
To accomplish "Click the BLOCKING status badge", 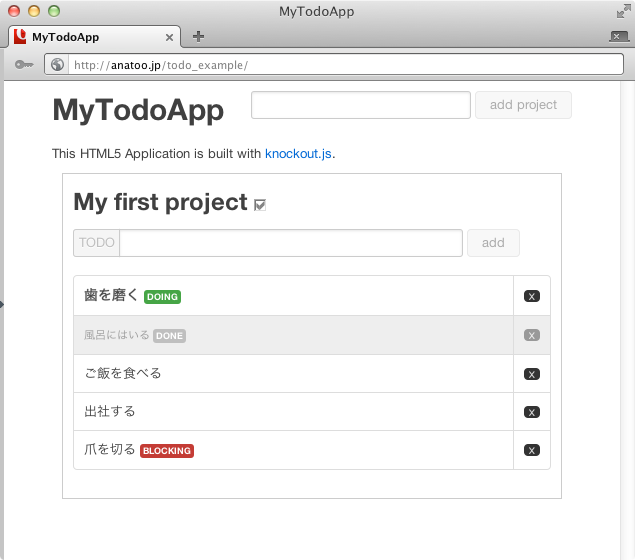I will (167, 451).
